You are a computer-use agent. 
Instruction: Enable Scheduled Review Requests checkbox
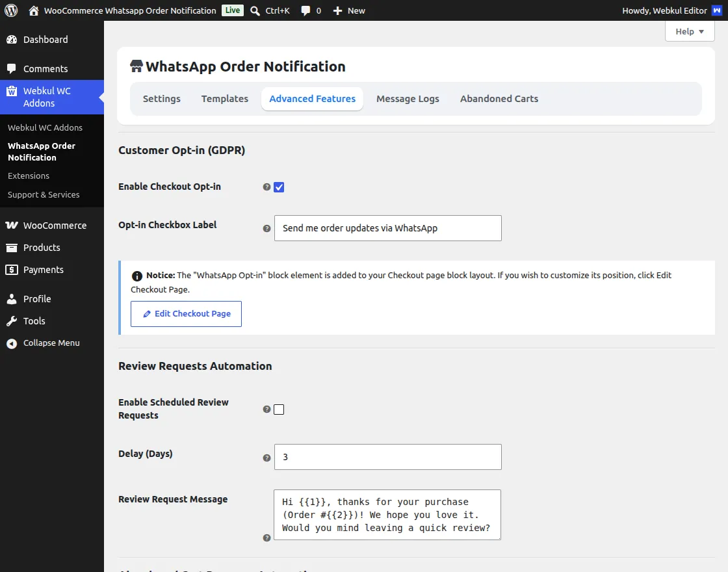(x=279, y=409)
